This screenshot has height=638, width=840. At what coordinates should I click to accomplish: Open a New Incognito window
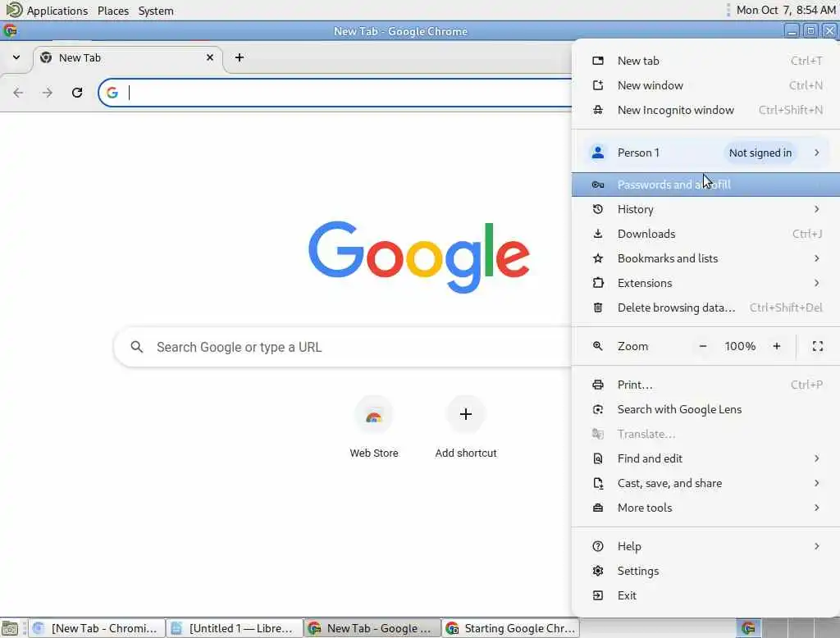[705, 110]
